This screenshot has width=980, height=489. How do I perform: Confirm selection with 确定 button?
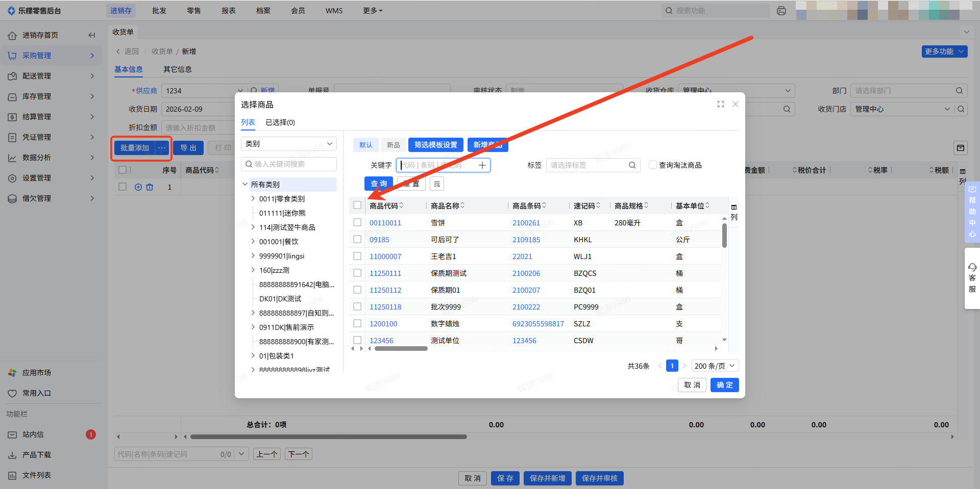pos(725,385)
